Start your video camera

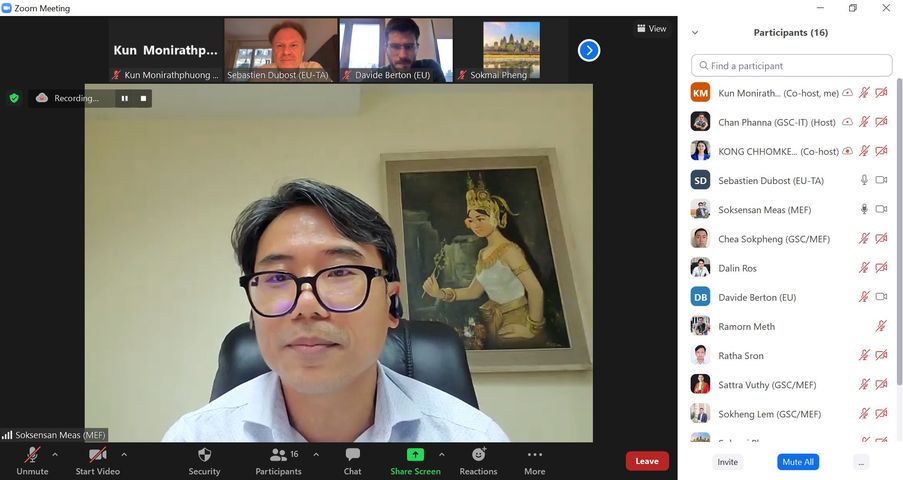coord(97,460)
